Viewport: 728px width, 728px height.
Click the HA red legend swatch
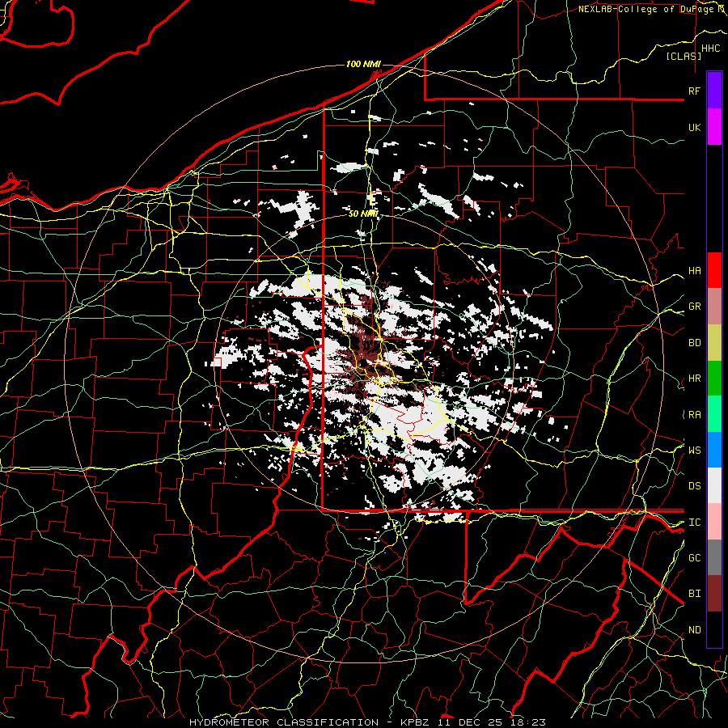pyautogui.click(x=714, y=270)
